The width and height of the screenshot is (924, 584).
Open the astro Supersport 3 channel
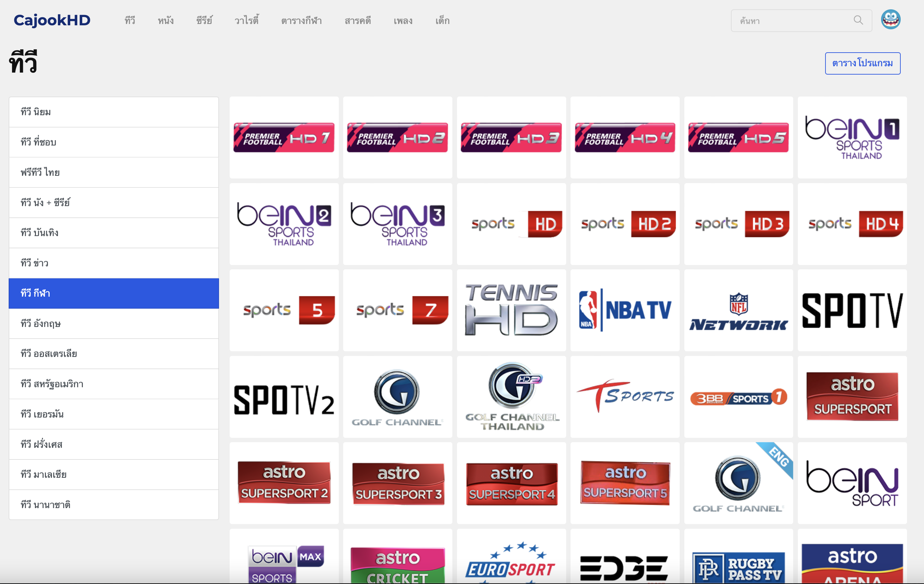pos(397,483)
